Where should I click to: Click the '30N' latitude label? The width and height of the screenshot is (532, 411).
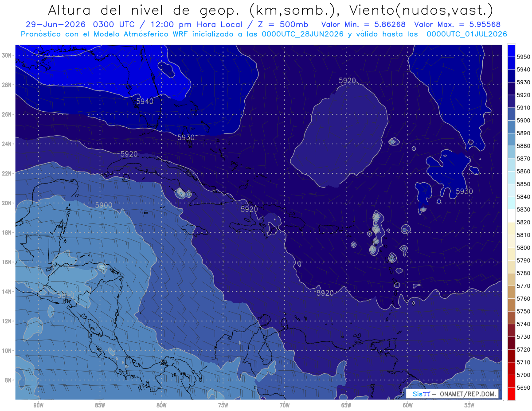point(6,55)
